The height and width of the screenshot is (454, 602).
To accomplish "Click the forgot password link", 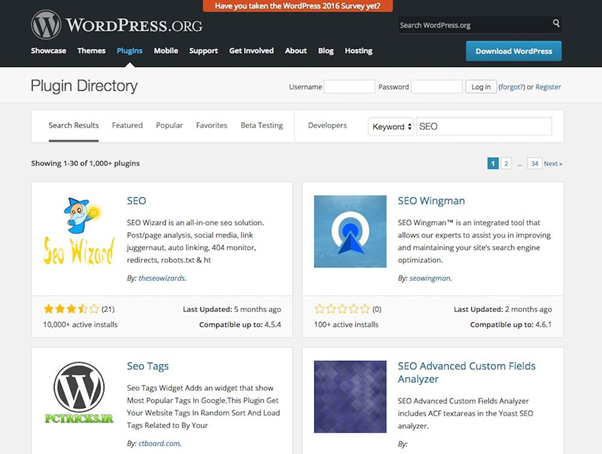I will click(x=511, y=87).
